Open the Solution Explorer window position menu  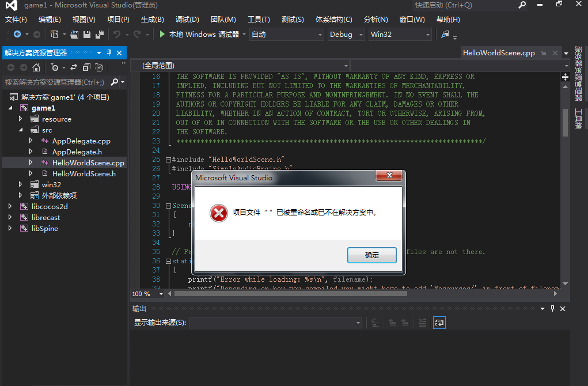[x=99, y=53]
